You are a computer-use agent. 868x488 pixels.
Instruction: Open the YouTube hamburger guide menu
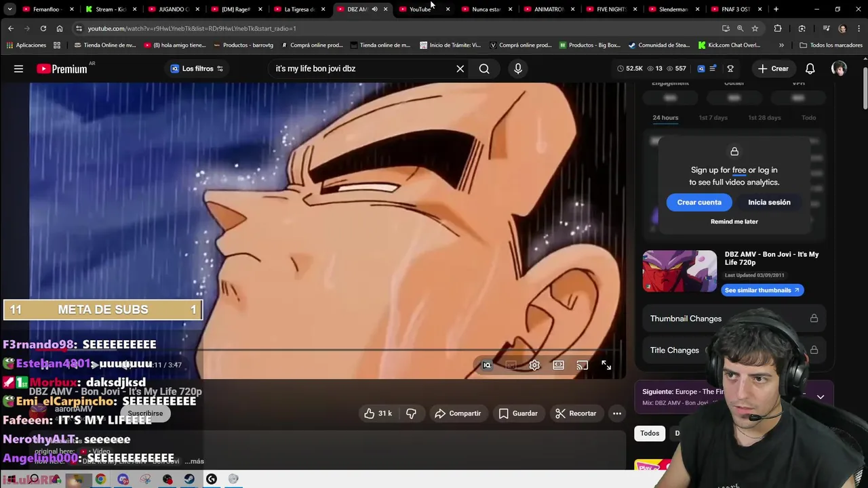[18, 68]
